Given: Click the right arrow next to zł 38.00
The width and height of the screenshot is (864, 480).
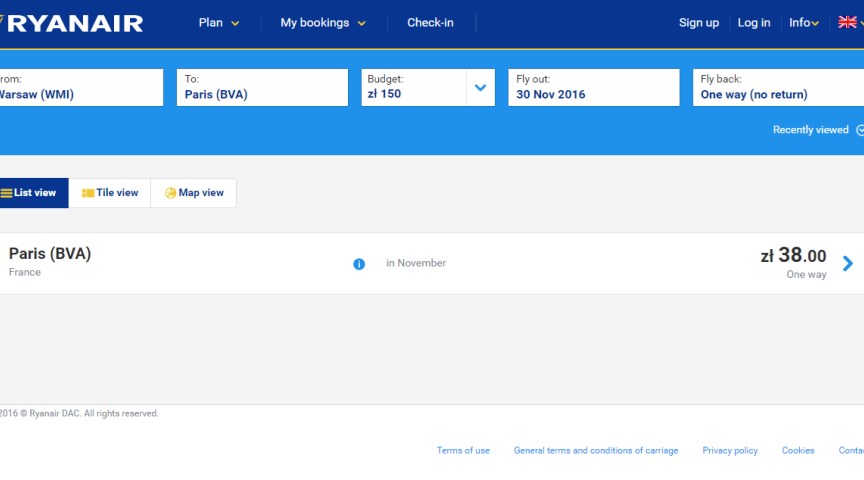Looking at the screenshot, I should click(847, 263).
